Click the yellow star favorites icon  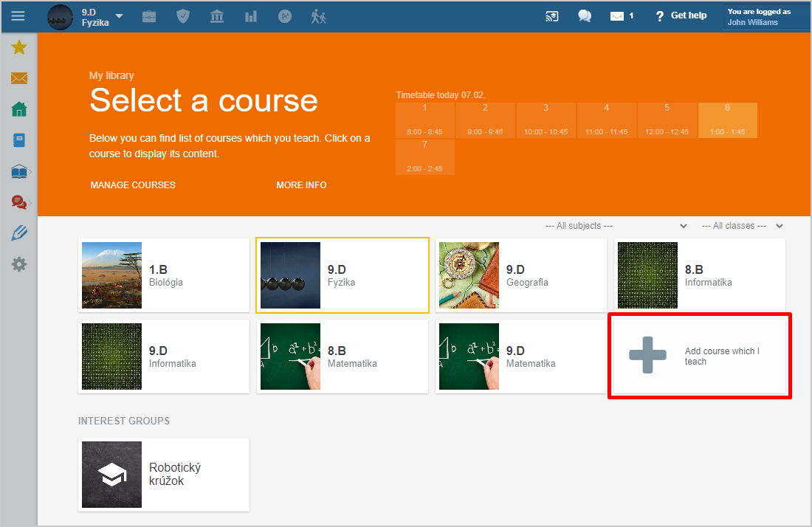(x=19, y=48)
